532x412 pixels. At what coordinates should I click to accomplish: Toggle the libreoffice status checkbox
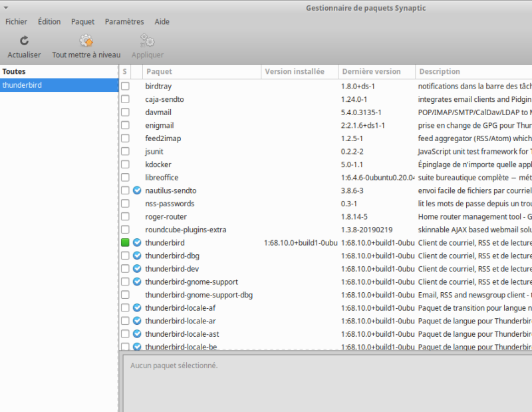pyautogui.click(x=125, y=177)
